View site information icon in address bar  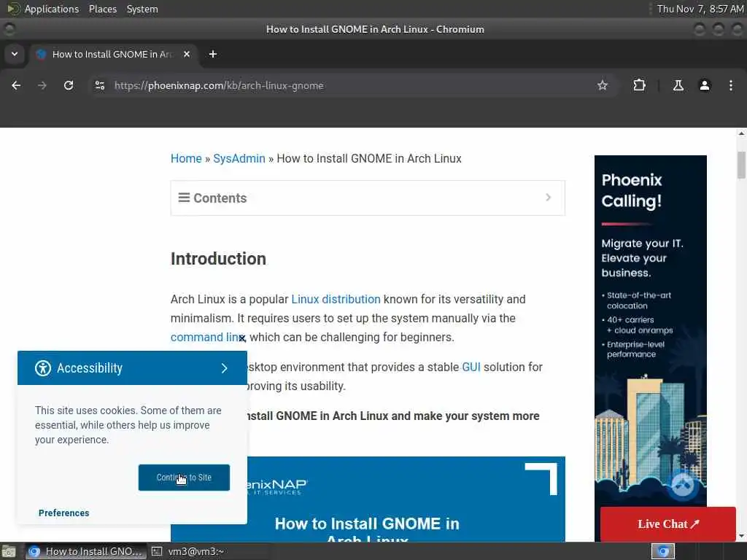click(100, 85)
